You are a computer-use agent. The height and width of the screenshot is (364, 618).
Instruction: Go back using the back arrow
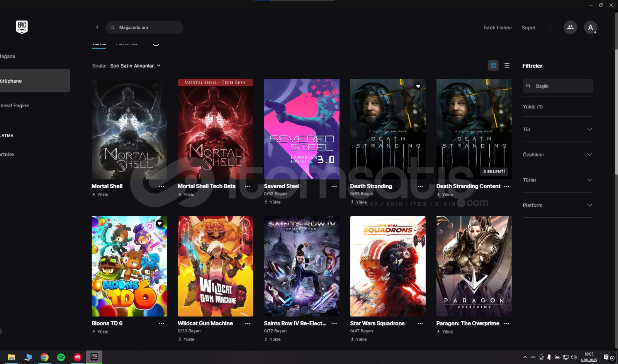pyautogui.click(x=97, y=27)
